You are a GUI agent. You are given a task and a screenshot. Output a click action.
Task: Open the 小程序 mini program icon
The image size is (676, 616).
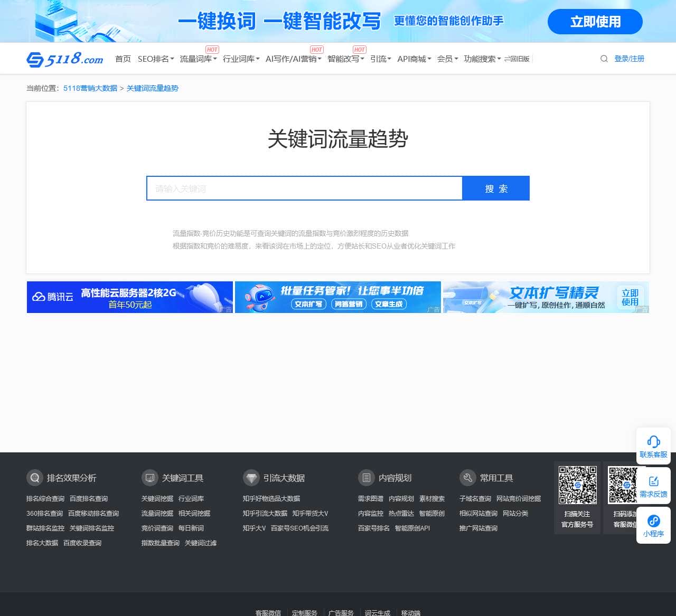pyautogui.click(x=653, y=521)
